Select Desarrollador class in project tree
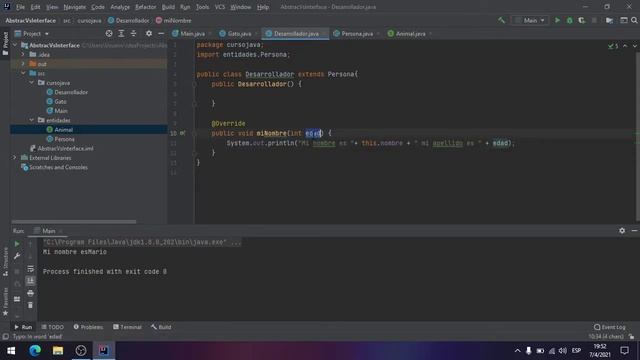The height and width of the screenshot is (360, 640). tap(71, 92)
